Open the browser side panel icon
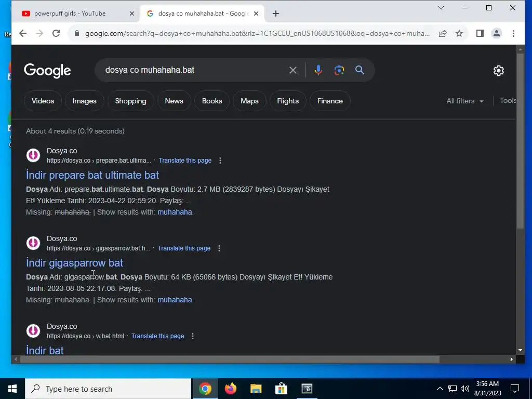The height and width of the screenshot is (399, 532). point(480,33)
